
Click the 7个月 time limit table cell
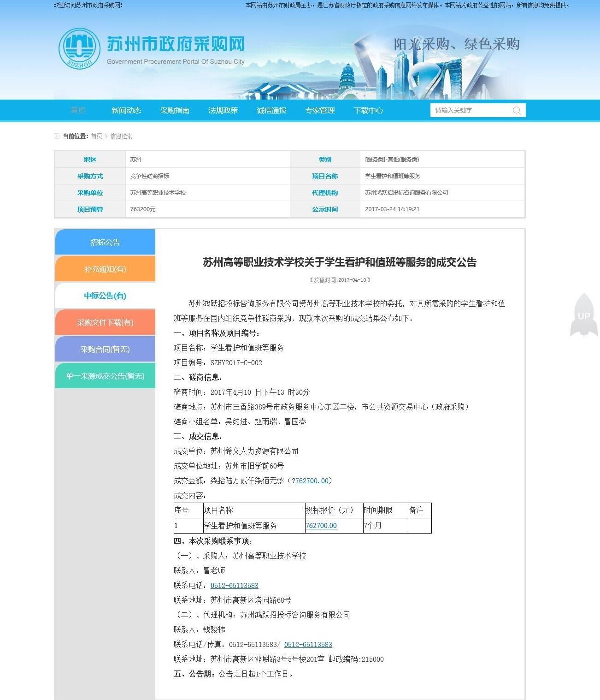[386, 525]
